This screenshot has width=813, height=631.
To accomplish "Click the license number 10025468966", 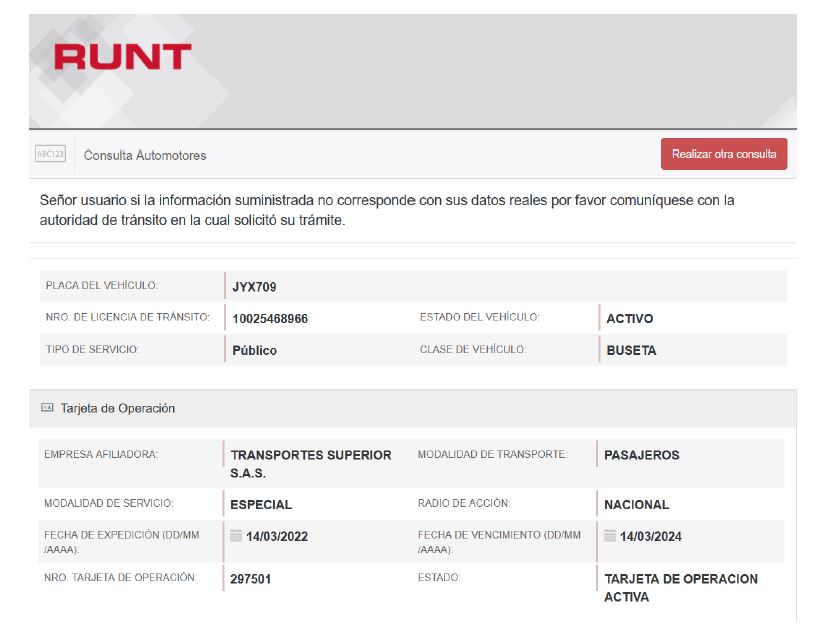I will pyautogui.click(x=270, y=319).
